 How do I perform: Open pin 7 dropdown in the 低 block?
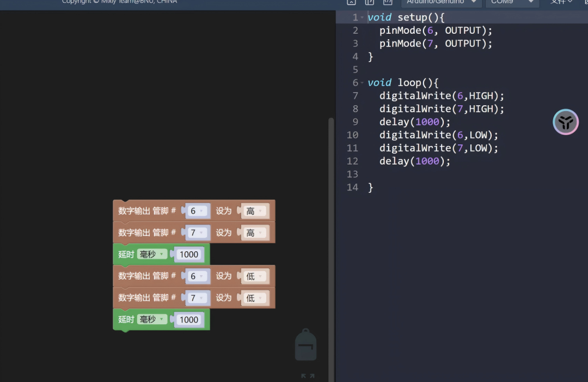(197, 298)
